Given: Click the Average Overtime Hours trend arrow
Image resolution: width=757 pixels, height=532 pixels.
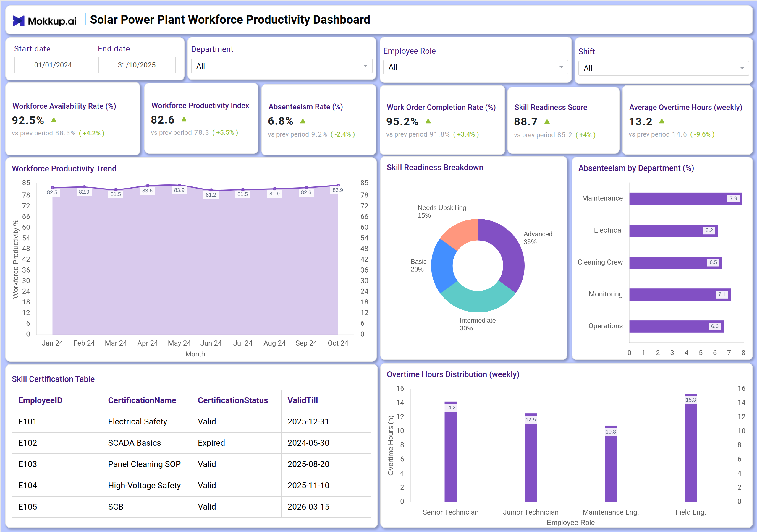Looking at the screenshot, I should [661, 121].
